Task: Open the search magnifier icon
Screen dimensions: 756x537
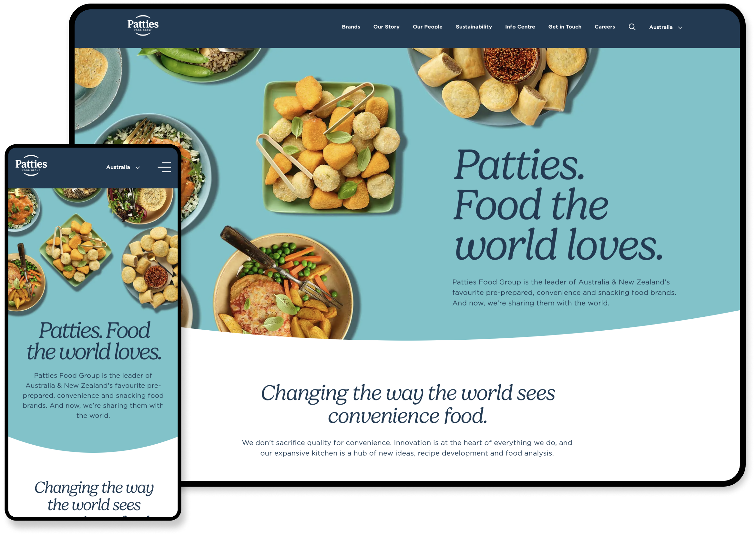Action: point(632,27)
